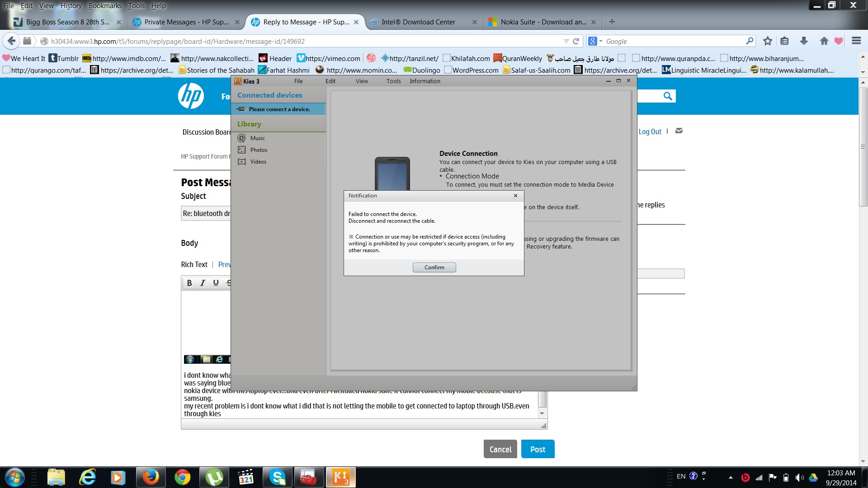The width and height of the screenshot is (868, 488).
Task: Open uTorrent from the taskbar
Action: click(x=214, y=477)
